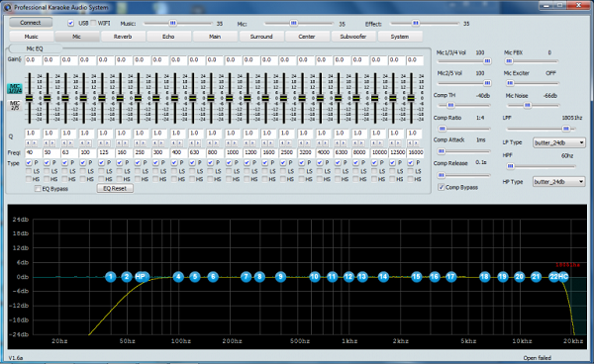
Task: Increase Q for the 100 Hz band
Action: (89, 143)
